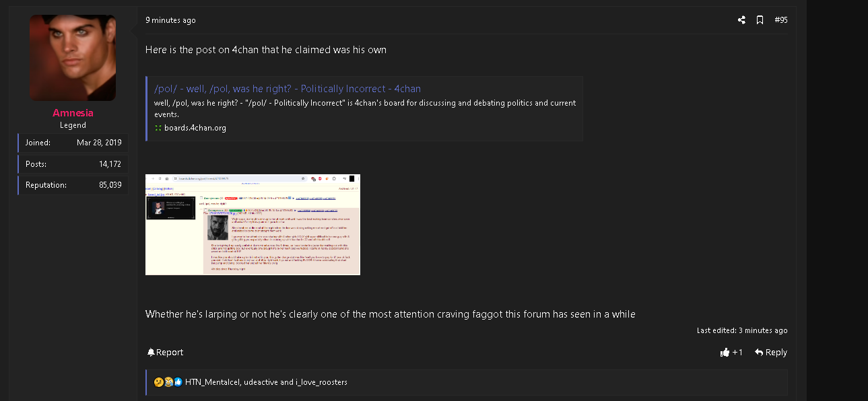
Task: Click the Reply arrow icon
Action: 758,353
